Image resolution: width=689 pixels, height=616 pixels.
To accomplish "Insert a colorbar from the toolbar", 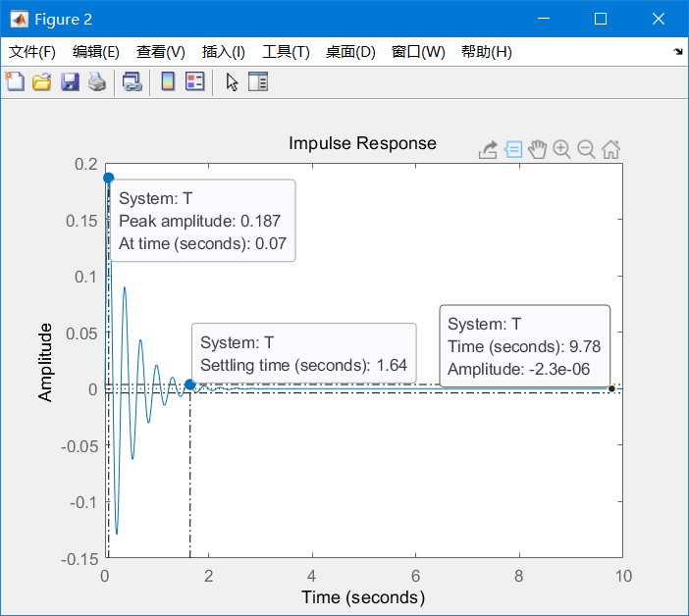I will 168,81.
